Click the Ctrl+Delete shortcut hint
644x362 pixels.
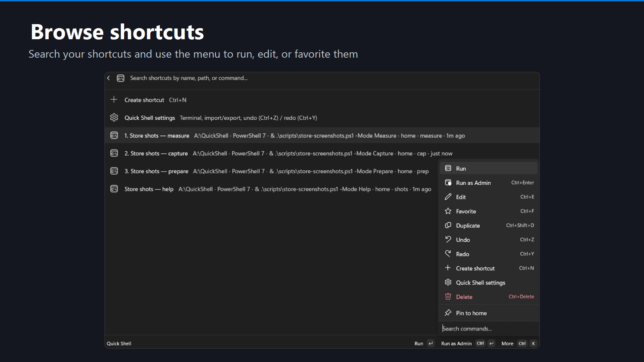tap(522, 297)
